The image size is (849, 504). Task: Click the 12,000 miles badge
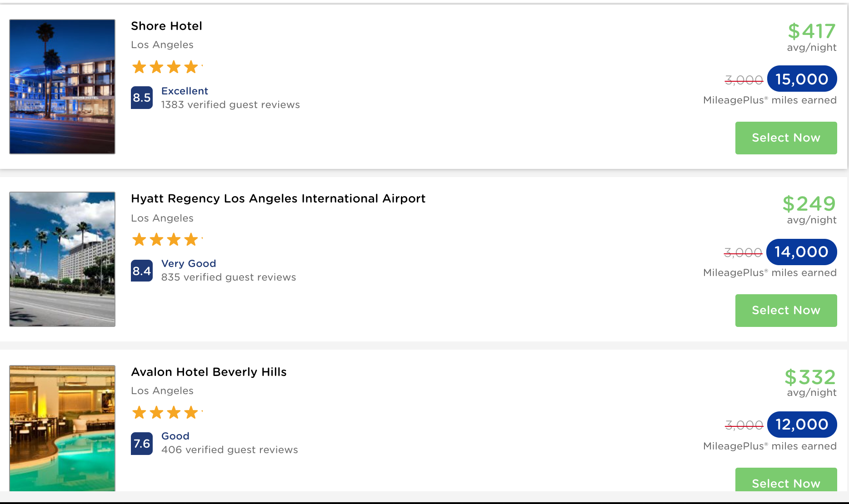tap(802, 425)
